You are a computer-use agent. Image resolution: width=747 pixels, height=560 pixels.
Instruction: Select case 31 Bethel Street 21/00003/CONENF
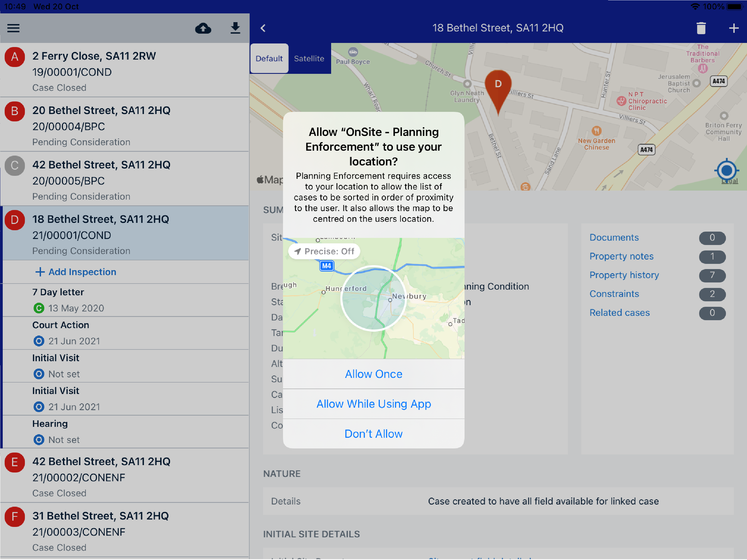click(x=125, y=530)
